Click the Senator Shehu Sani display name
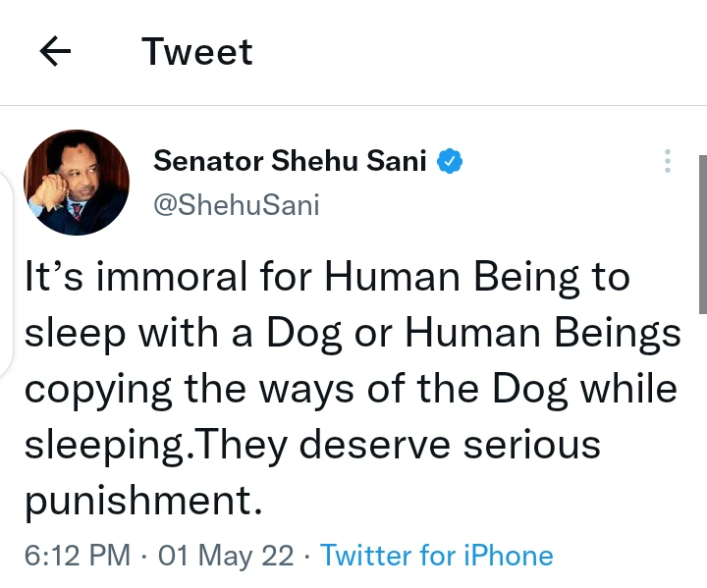 pyautogui.click(x=290, y=162)
